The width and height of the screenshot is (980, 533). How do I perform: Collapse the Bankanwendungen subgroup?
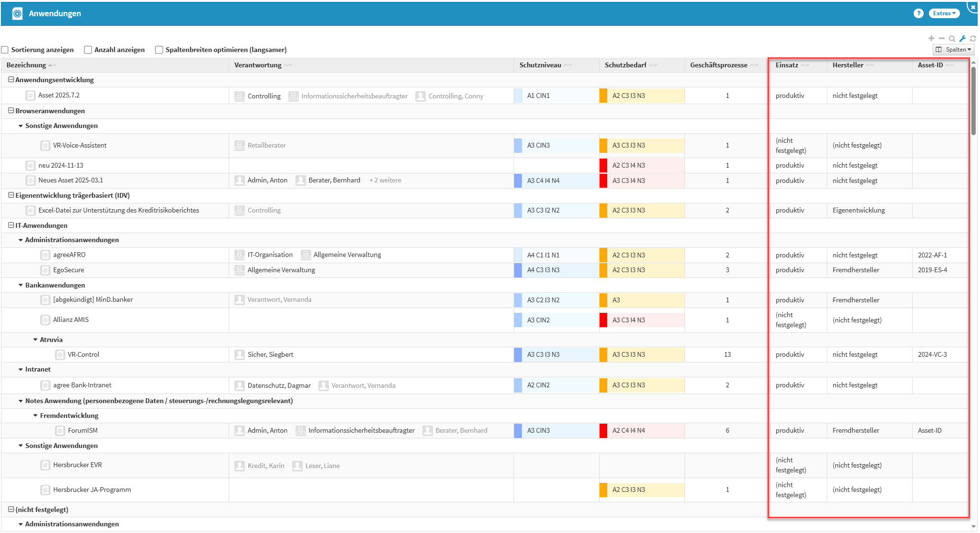pyautogui.click(x=21, y=285)
